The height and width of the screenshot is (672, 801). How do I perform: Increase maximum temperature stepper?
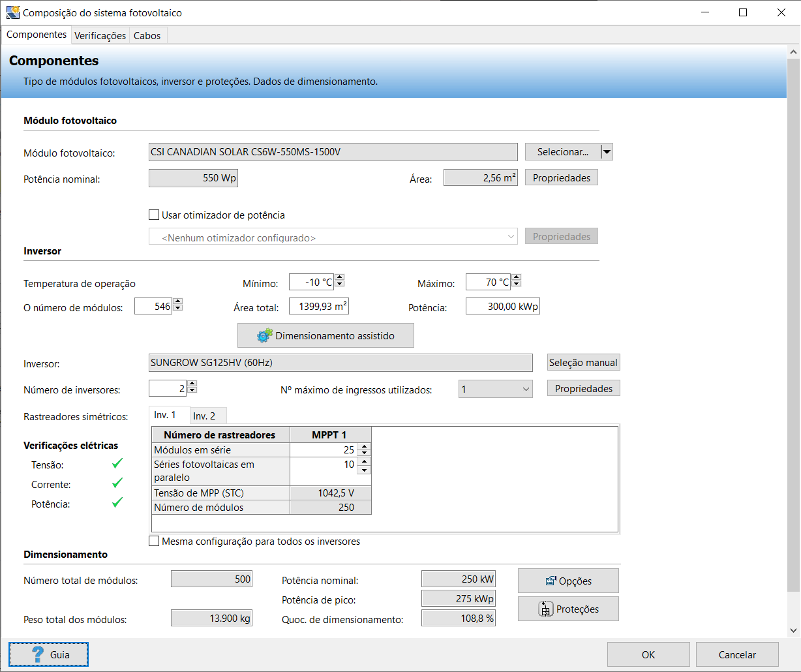[x=517, y=279]
